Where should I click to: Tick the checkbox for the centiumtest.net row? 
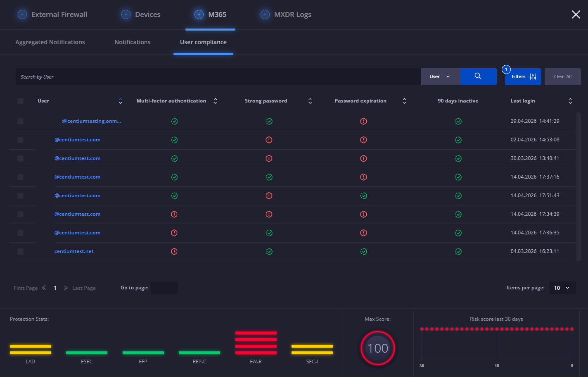pyautogui.click(x=20, y=251)
